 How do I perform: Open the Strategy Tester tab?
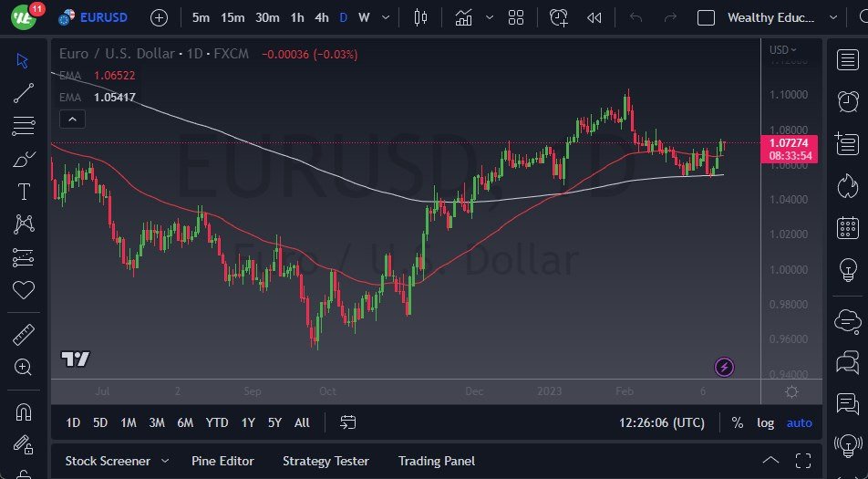tap(325, 461)
